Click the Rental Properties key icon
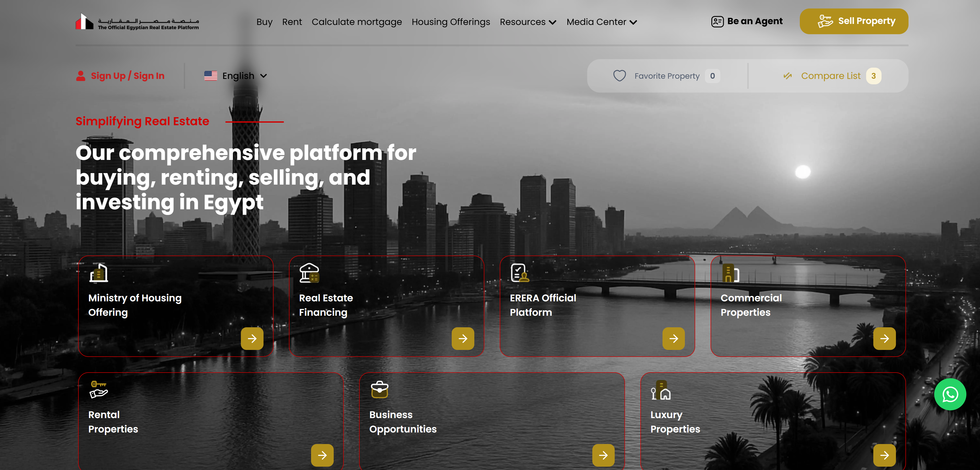 98,389
